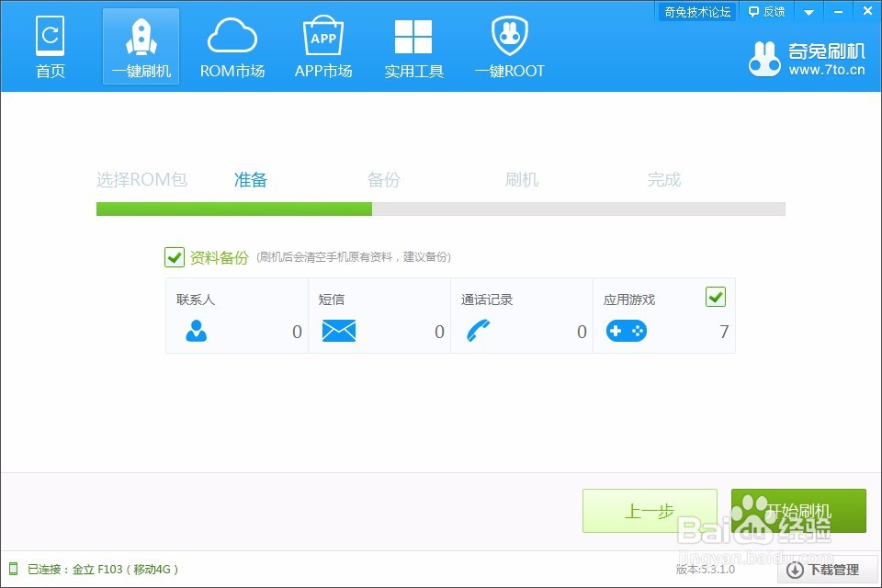Click the 联系人 contacts person icon
This screenshot has width=882, height=588.
[196, 331]
